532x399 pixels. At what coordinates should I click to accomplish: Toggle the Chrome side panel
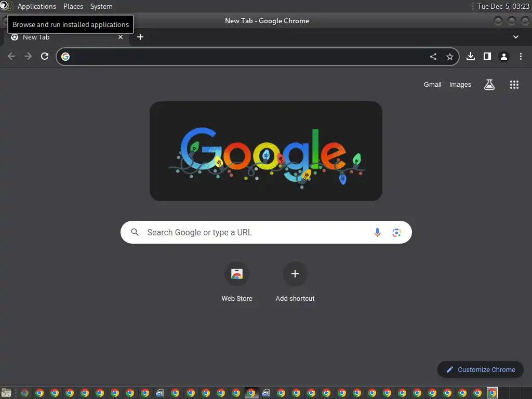point(487,56)
